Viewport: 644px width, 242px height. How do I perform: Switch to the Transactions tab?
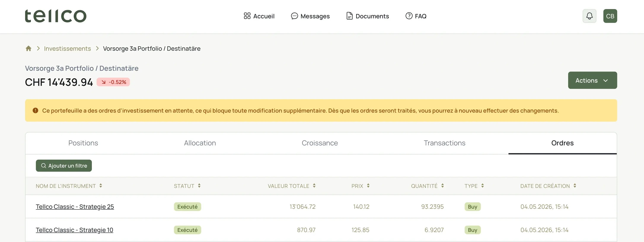[x=445, y=143]
